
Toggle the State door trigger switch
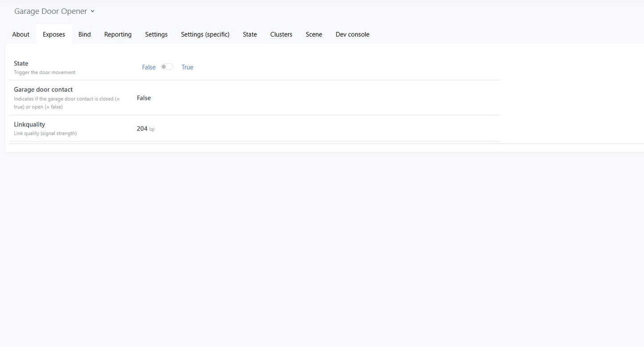coord(167,67)
